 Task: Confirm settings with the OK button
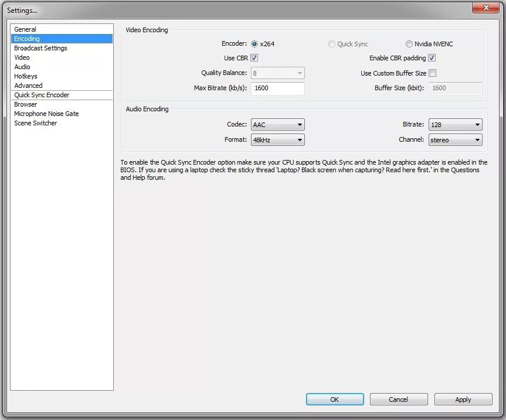pos(335,399)
